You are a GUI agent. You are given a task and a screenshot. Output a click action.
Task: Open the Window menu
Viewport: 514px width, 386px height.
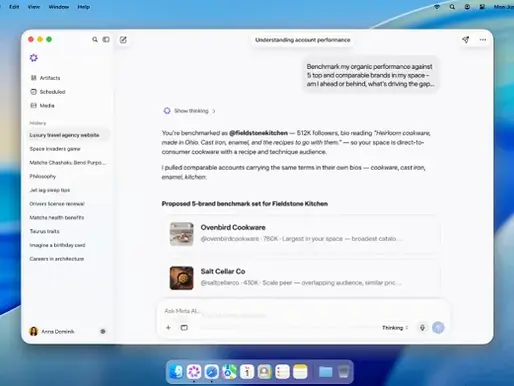59,7
